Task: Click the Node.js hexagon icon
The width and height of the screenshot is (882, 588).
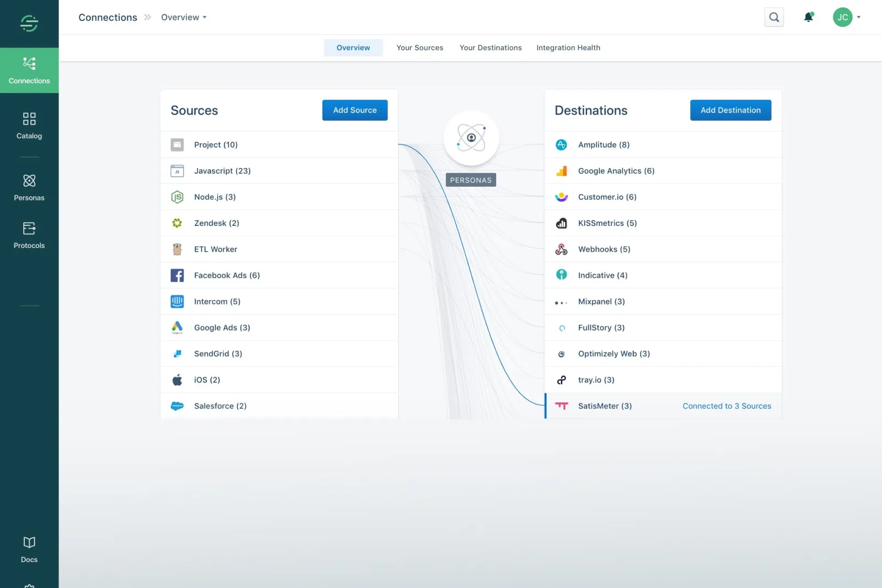Action: click(x=177, y=197)
